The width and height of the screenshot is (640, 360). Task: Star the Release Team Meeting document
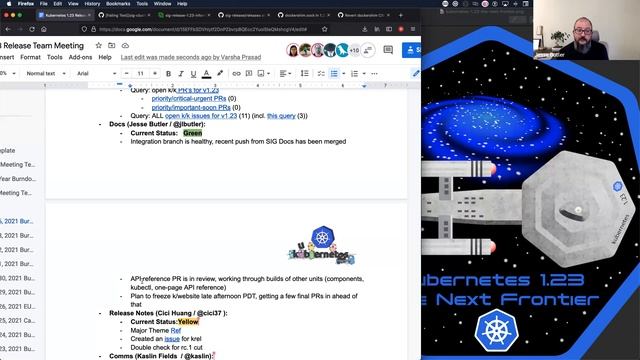[98, 46]
